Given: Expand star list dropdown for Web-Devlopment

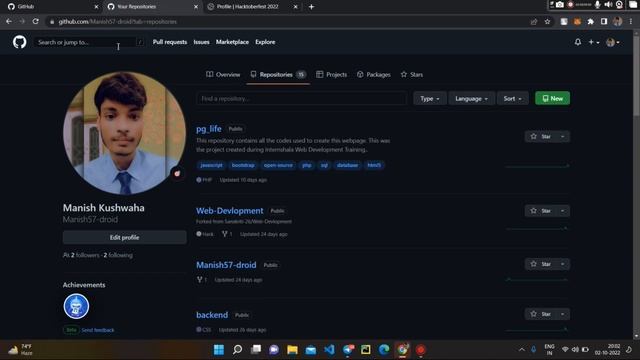Looking at the screenshot, I should coord(563,211).
